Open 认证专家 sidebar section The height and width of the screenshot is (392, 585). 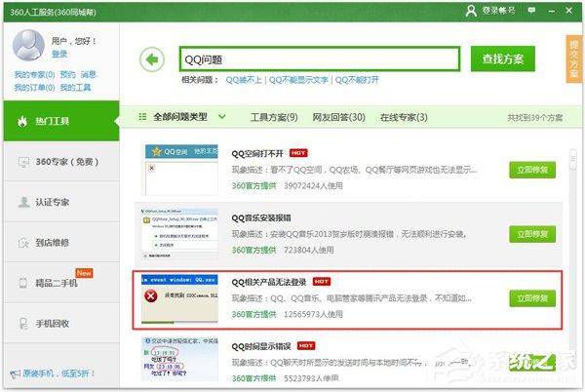pyautogui.click(x=61, y=202)
